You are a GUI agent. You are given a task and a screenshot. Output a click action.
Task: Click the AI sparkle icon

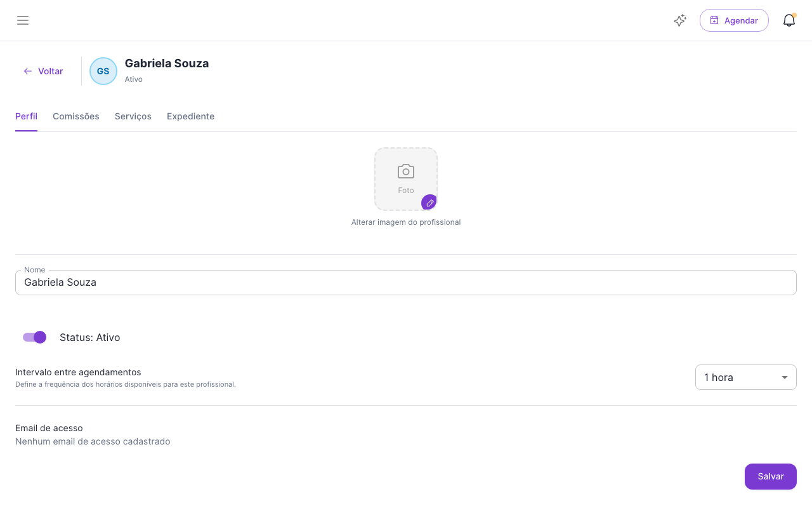680,20
